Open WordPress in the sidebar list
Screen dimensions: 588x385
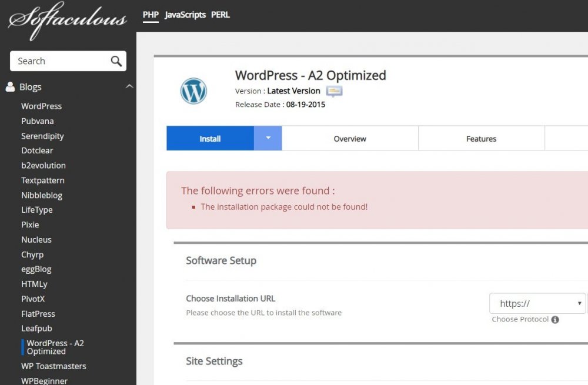point(41,106)
